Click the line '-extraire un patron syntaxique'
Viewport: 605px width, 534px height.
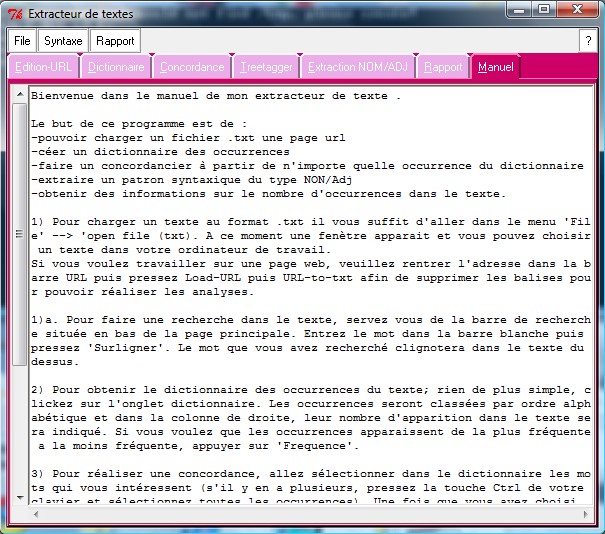click(191, 180)
